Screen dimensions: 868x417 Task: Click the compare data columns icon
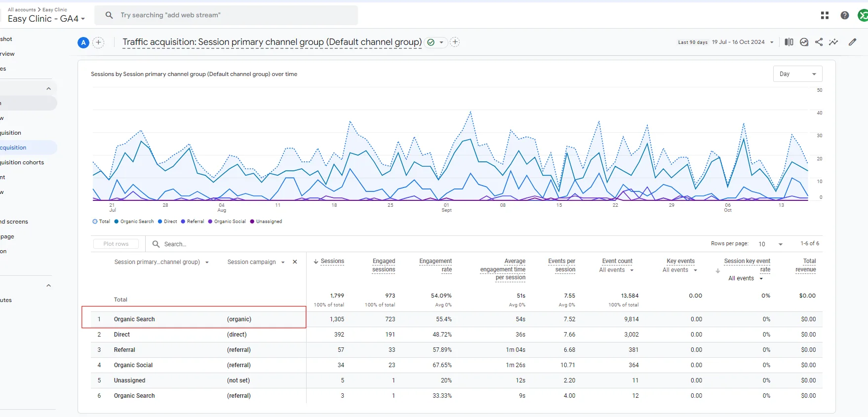[789, 42]
